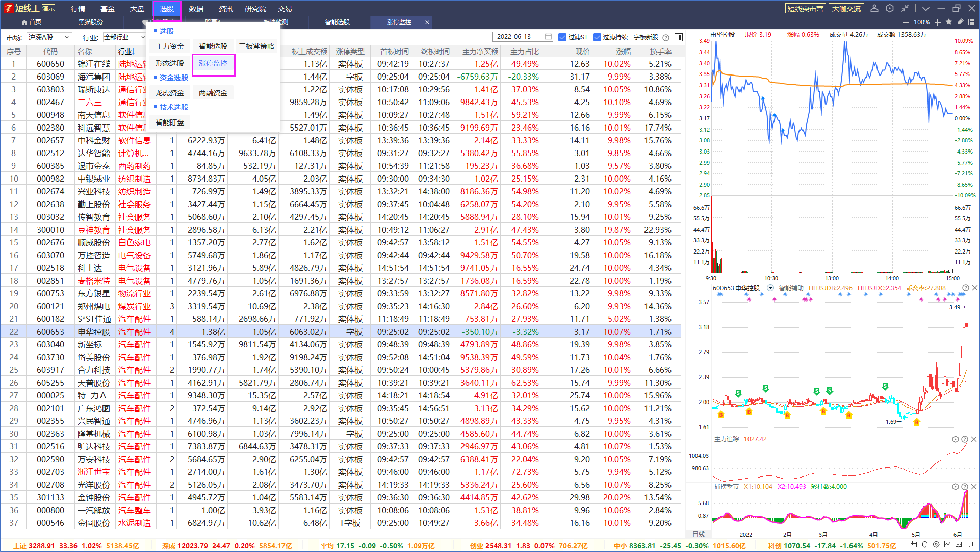Click help icon on 智能辅助 chart
The image size is (980, 552).
click(x=965, y=288)
